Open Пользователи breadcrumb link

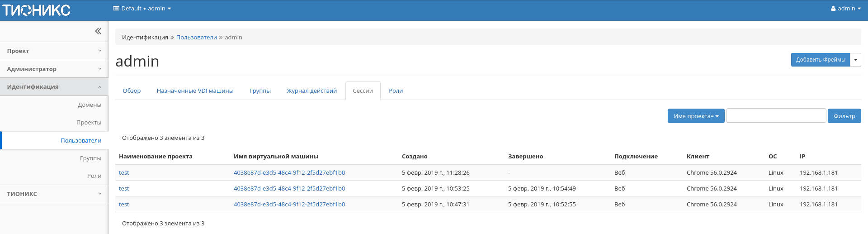[x=196, y=38]
